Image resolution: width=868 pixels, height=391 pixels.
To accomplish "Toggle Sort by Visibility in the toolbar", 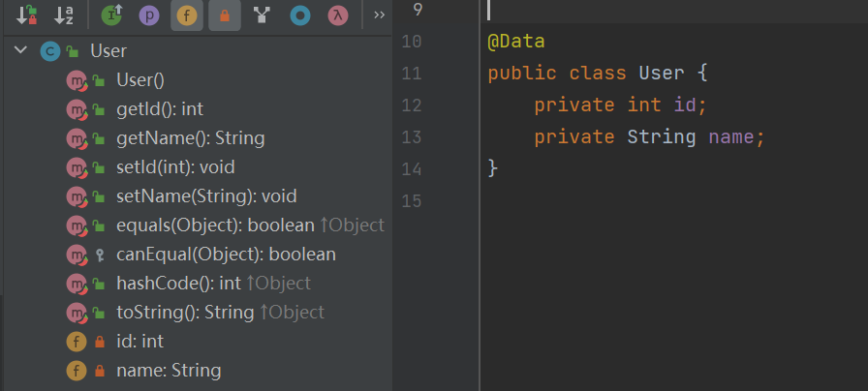I will (26, 15).
